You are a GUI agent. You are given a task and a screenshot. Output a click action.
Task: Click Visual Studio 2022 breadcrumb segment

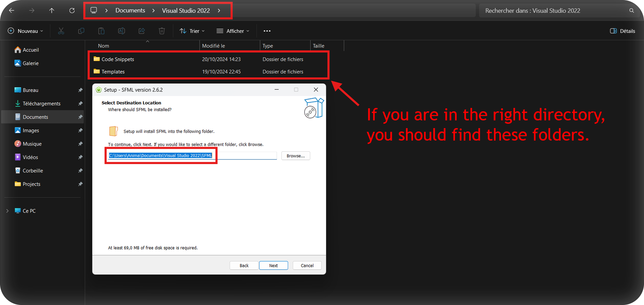(186, 10)
